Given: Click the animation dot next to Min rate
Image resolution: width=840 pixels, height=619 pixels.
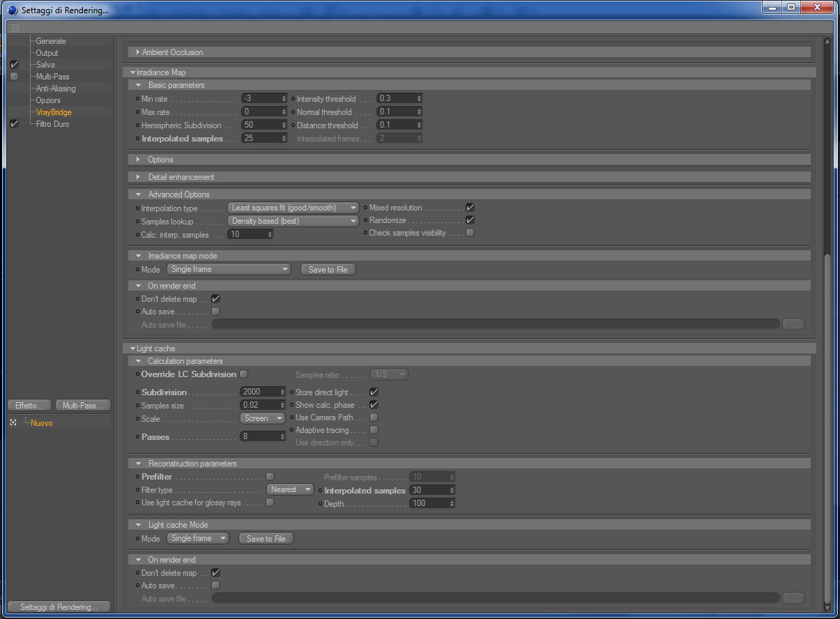Looking at the screenshot, I should 137,99.
